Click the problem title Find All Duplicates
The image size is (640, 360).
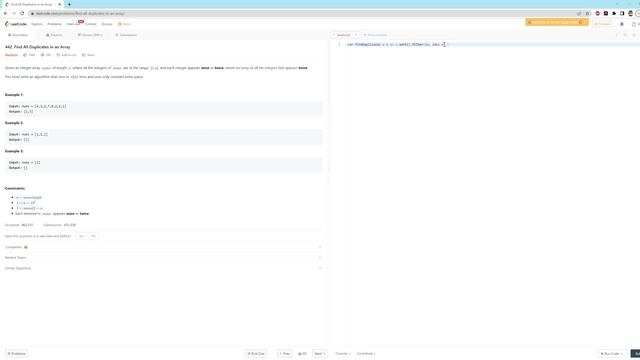[x=38, y=47]
